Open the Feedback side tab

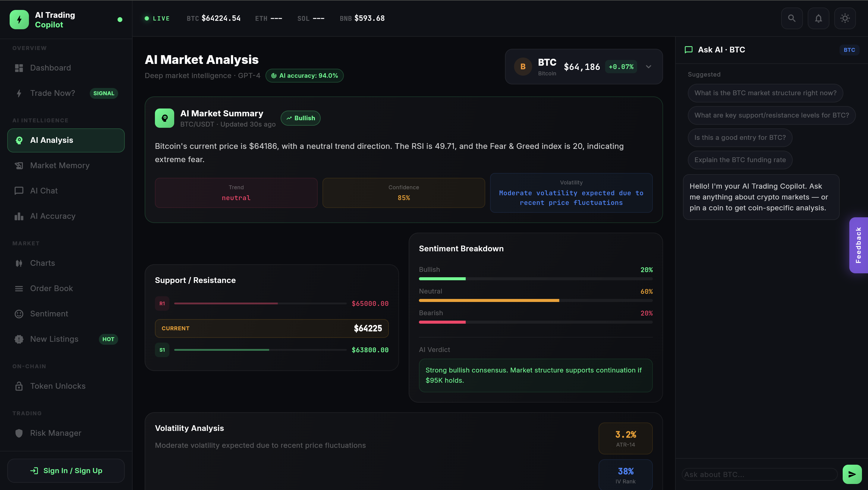click(x=858, y=245)
